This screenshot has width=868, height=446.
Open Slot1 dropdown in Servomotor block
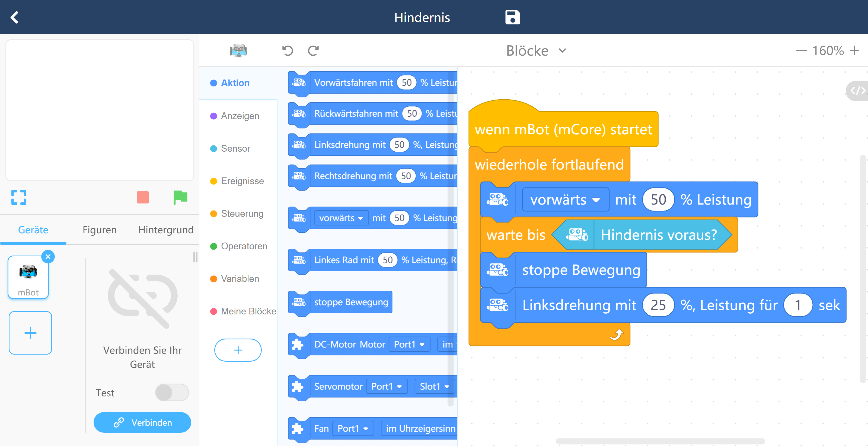coord(434,386)
